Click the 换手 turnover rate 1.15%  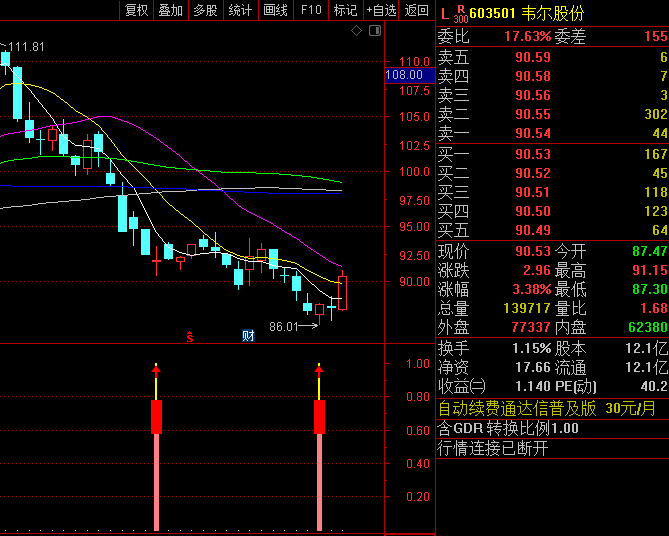(532, 348)
